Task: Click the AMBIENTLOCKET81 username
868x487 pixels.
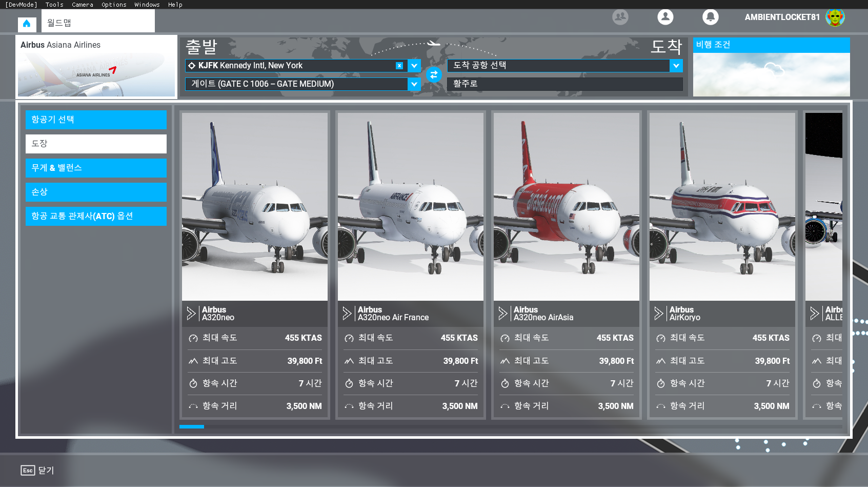Action: tap(782, 17)
